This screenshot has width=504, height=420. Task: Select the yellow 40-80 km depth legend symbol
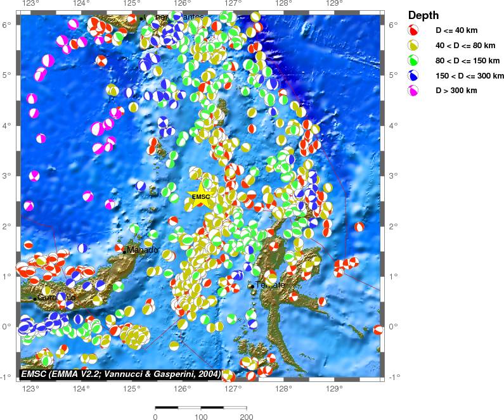[x=413, y=46]
